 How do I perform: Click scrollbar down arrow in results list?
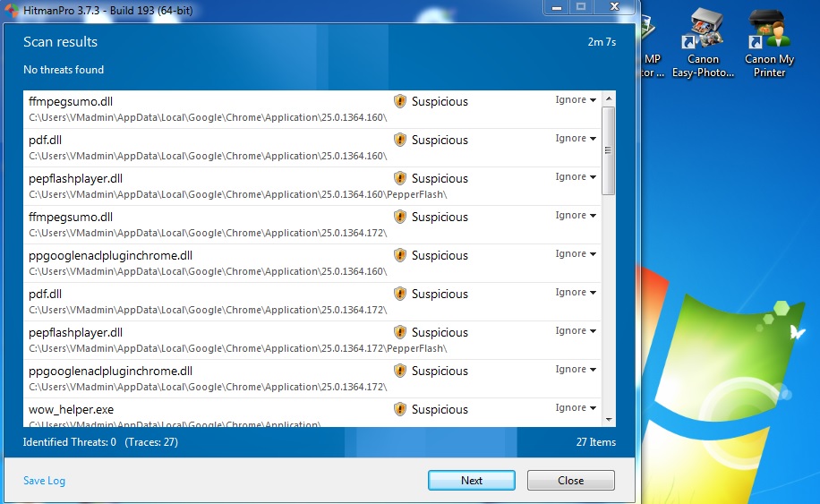608,419
